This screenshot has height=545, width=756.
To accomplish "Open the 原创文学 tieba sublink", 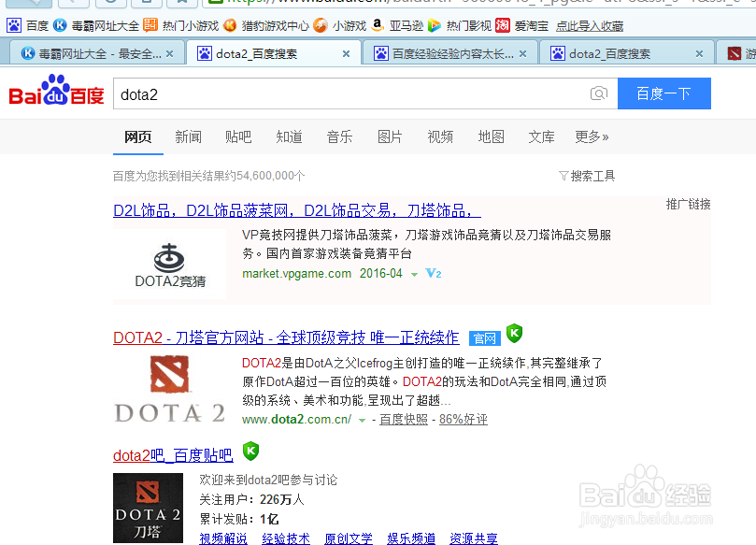I will tap(349, 538).
